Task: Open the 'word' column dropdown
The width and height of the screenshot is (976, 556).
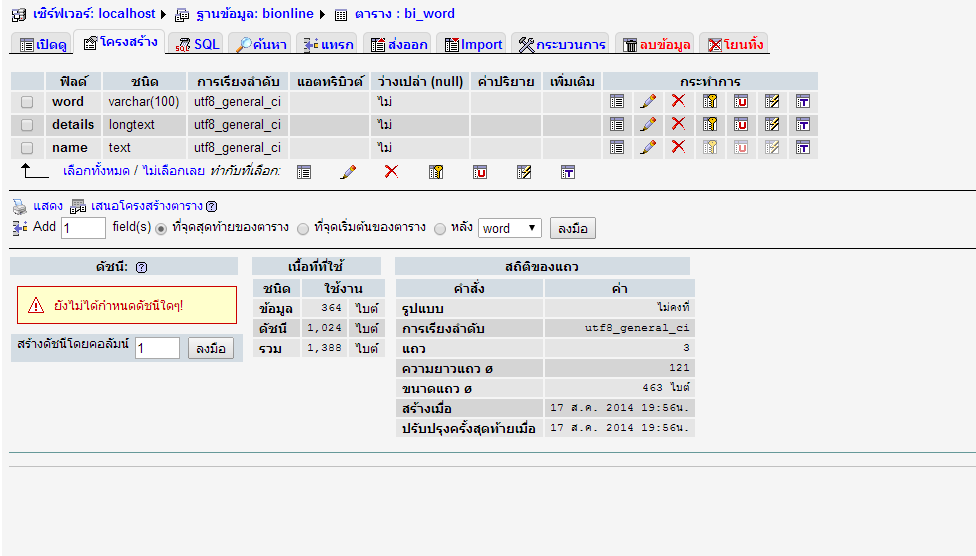Action: [x=510, y=228]
